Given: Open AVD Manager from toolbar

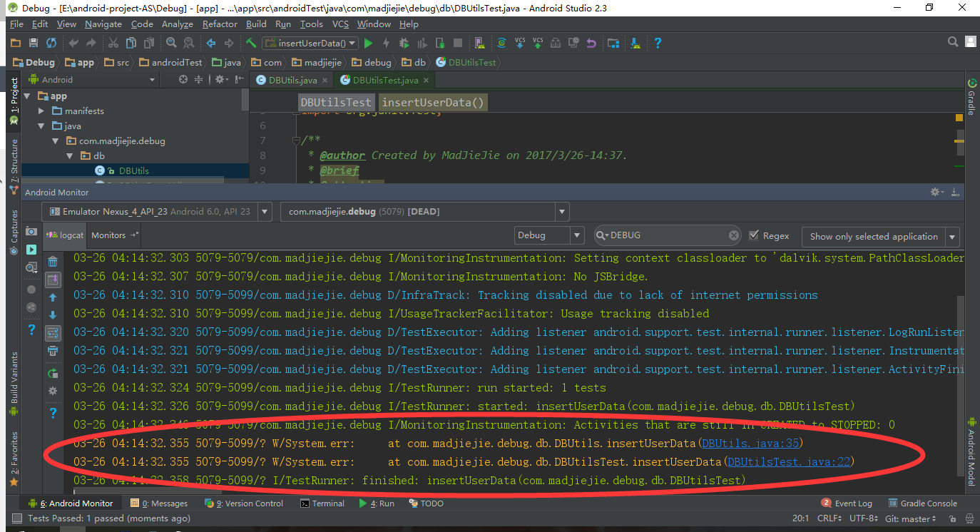Looking at the screenshot, I should (x=479, y=43).
